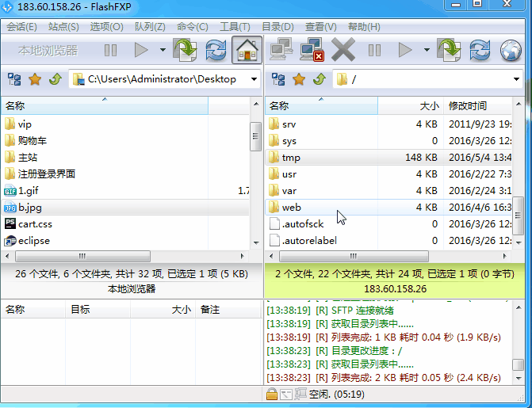Click queue 备注 column header
This screenshot has width=532, height=408.
point(228,309)
